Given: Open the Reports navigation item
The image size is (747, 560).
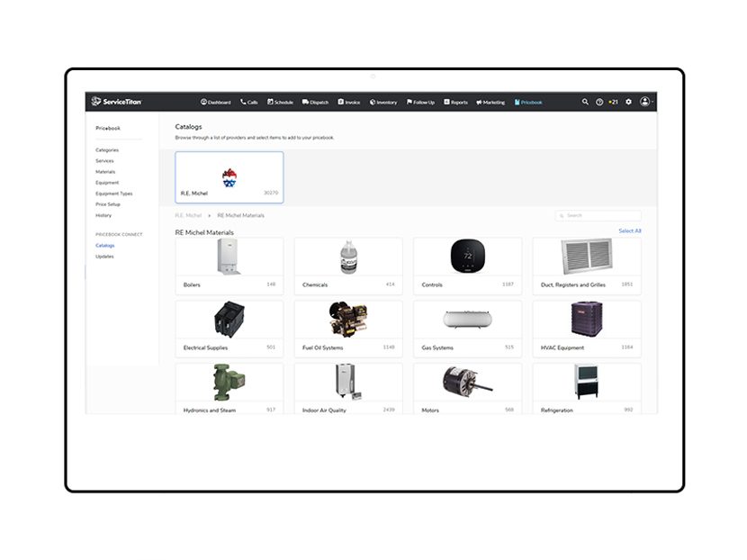Looking at the screenshot, I should click(x=456, y=102).
